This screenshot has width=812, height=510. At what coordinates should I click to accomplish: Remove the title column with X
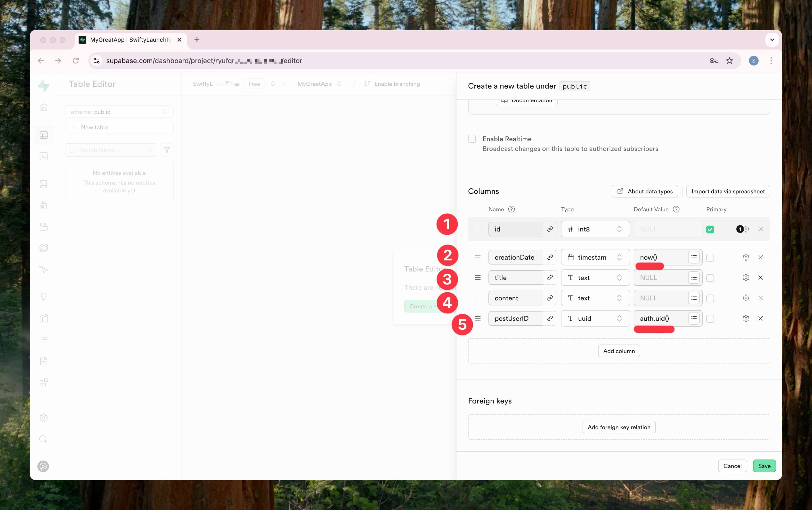[x=760, y=278]
